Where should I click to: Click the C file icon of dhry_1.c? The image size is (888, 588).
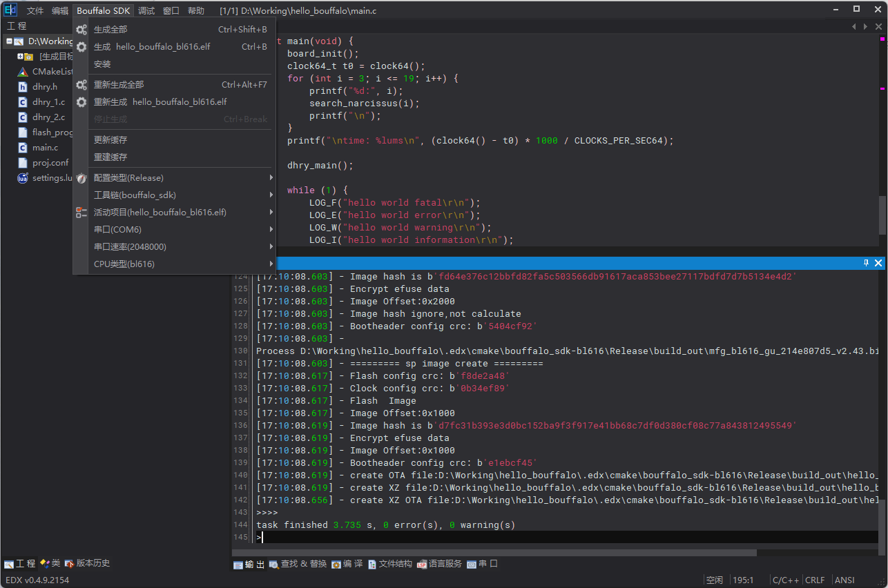(x=23, y=102)
